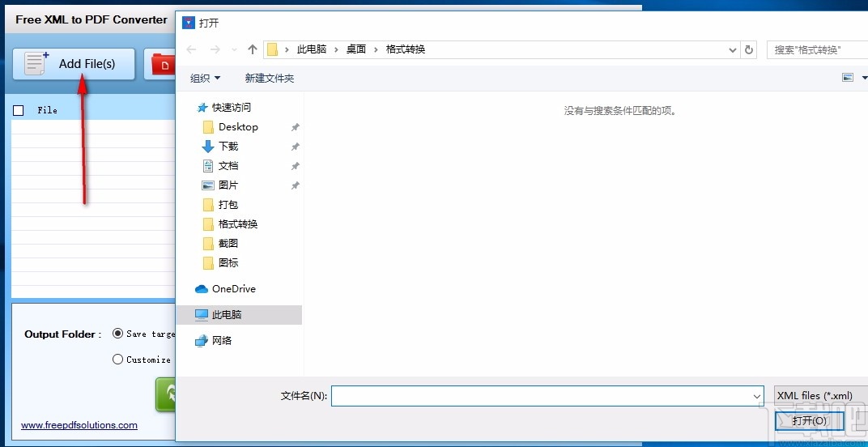
Task: Click 新建文件夹 to create a folder
Action: click(270, 78)
